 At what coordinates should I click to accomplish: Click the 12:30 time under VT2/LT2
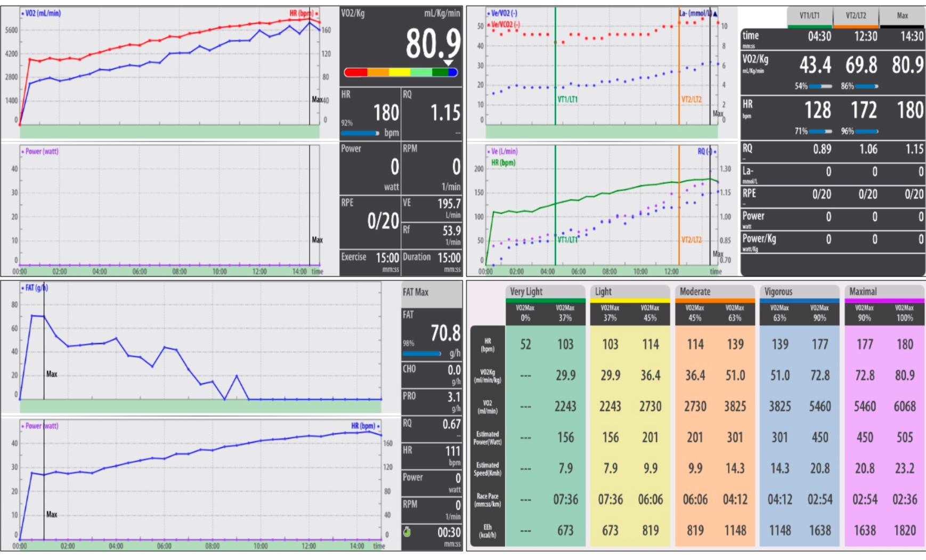(x=866, y=36)
